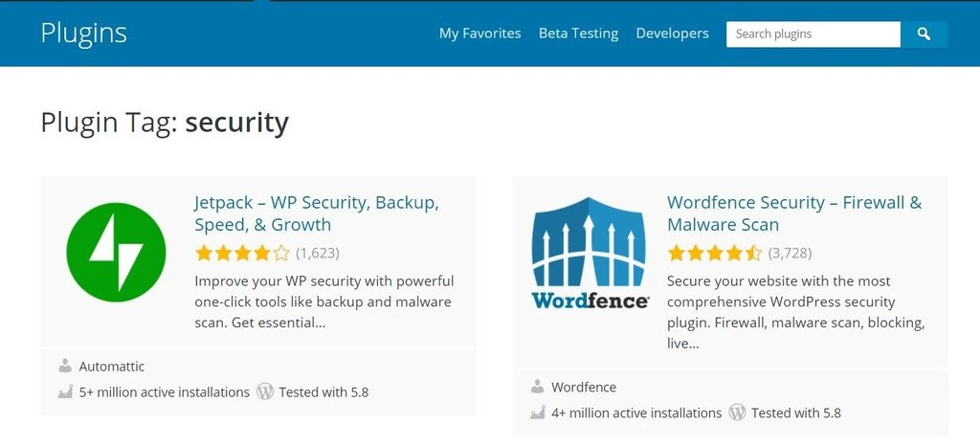This screenshot has height=447, width=980.
Task: Click the Wordfence plugin logo
Action: [590, 252]
